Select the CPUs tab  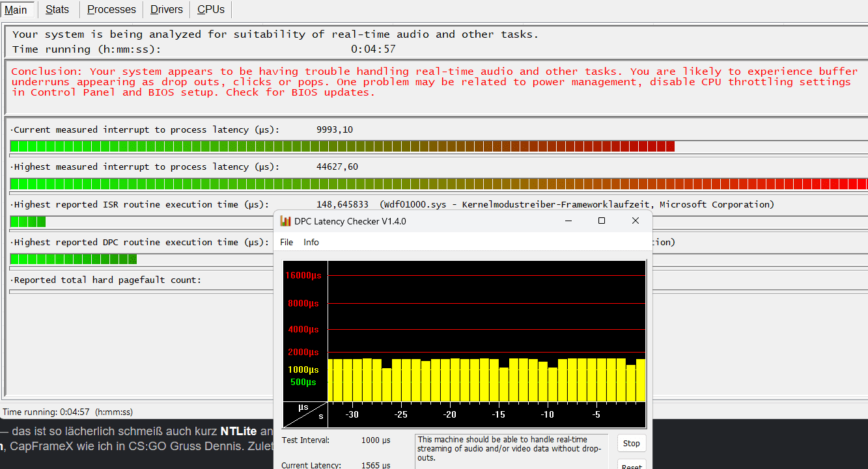(211, 10)
